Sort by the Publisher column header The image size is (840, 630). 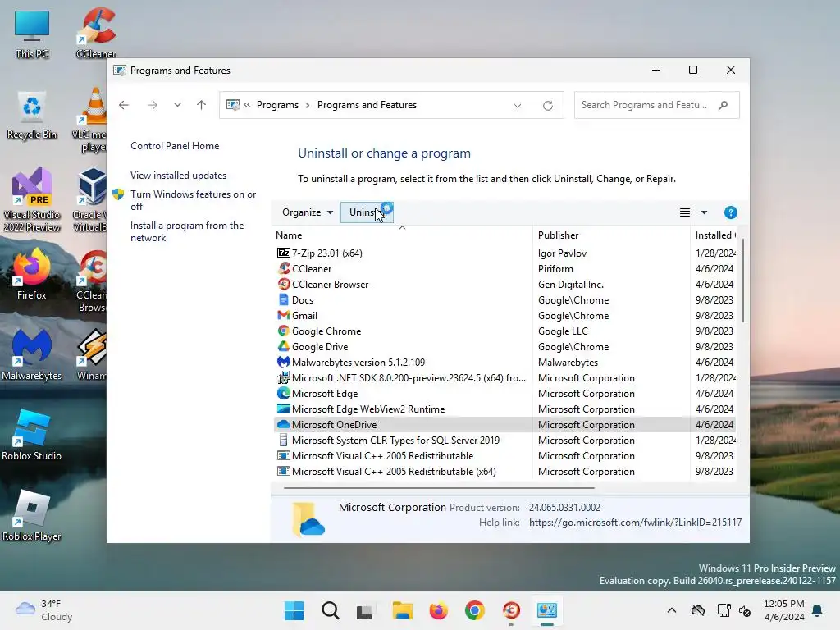tap(611, 235)
